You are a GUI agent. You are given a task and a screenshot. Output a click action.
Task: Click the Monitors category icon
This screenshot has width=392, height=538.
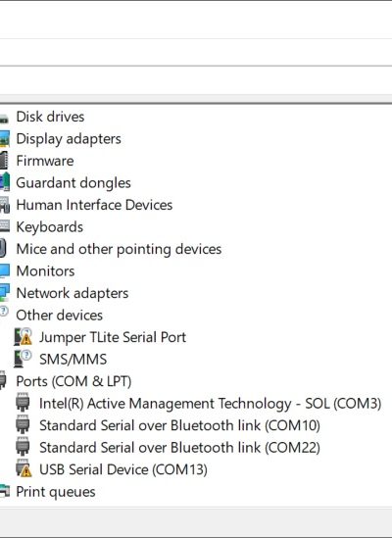(x=5, y=270)
